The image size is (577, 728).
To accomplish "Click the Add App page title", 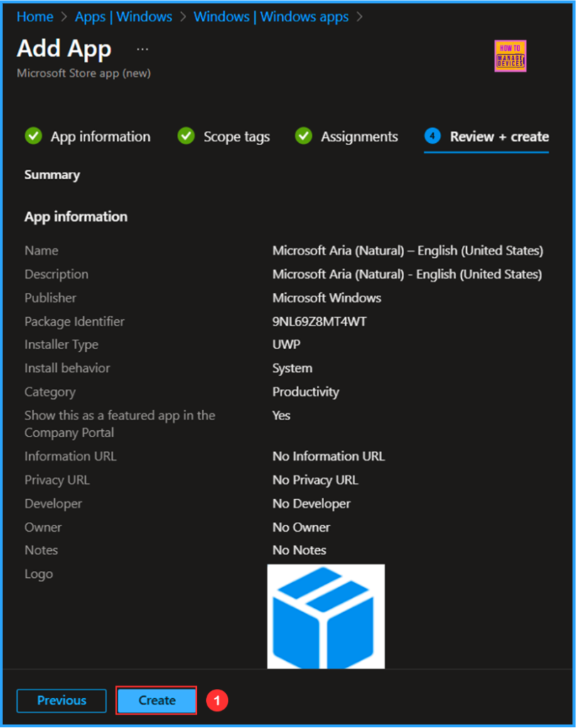I will [64, 49].
